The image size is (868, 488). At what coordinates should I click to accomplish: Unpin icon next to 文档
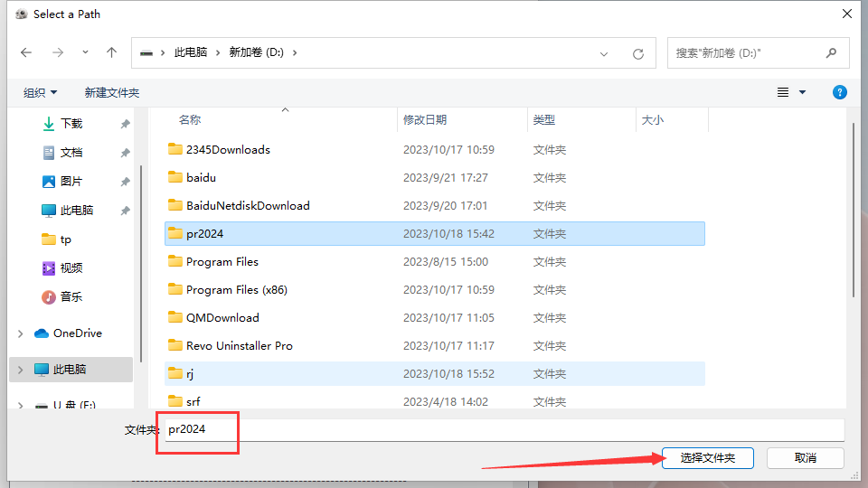[125, 153]
